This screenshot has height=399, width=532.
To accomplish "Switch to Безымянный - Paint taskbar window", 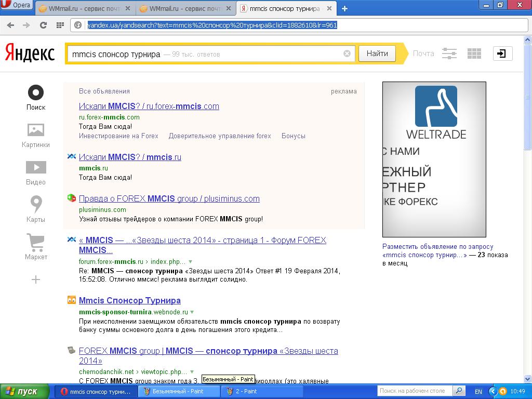I will 179,392.
